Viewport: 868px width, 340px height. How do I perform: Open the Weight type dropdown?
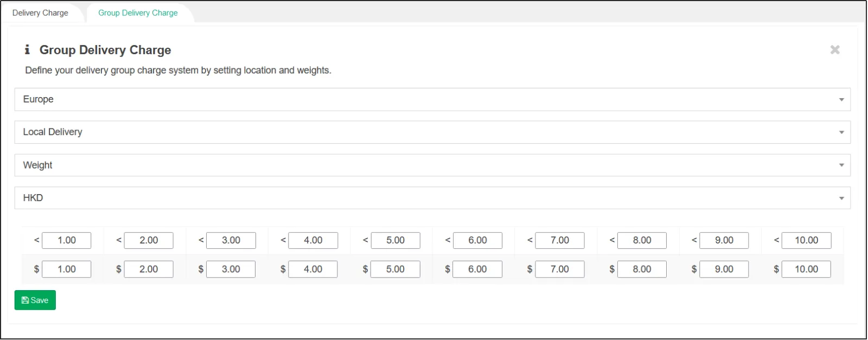(x=432, y=165)
